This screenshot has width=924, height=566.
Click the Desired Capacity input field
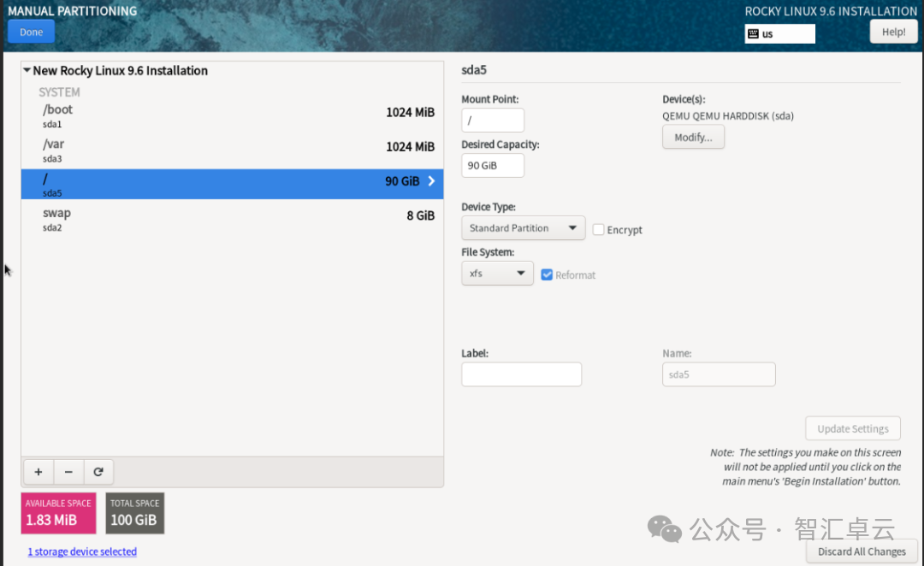point(493,166)
